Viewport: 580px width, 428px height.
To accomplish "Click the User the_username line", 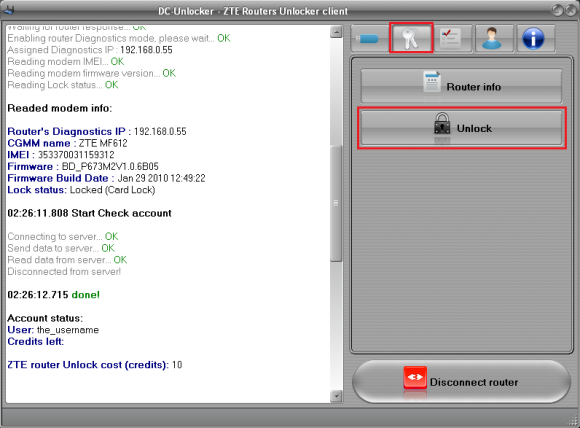I will click(53, 330).
